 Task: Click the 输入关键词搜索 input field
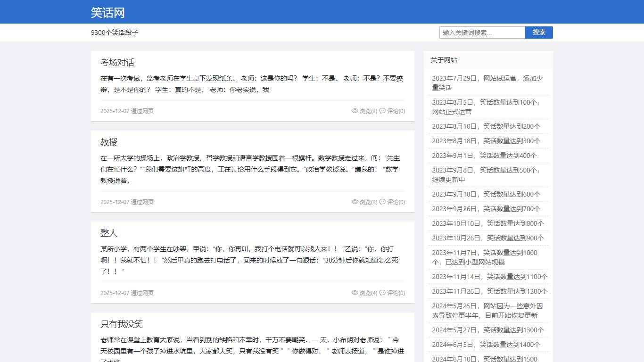[482, 32]
